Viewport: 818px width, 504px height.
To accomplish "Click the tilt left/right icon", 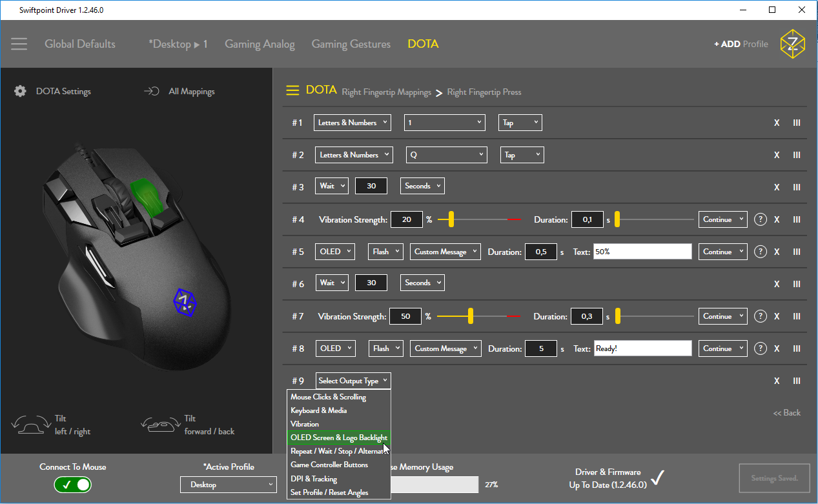I will click(31, 425).
